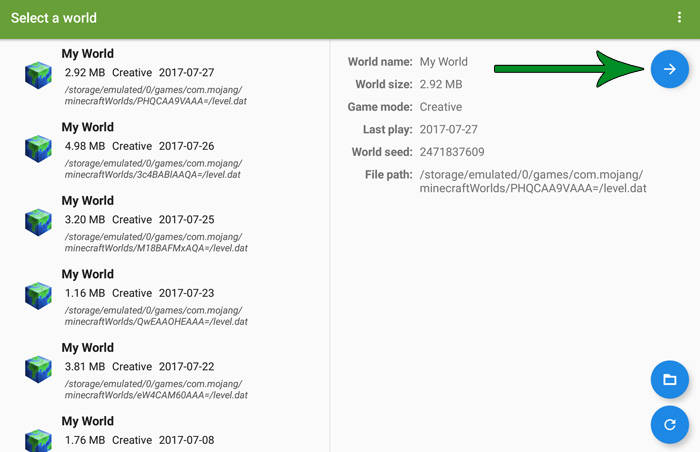The image size is (700, 452).
Task: Click globe icon of the 3.81 MB world
Action: click(38, 369)
